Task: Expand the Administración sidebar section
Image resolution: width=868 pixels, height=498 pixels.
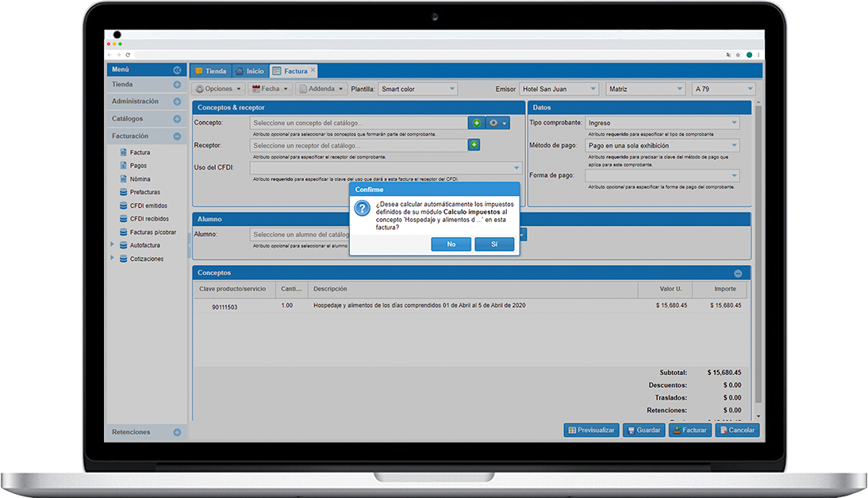Action: tap(177, 102)
